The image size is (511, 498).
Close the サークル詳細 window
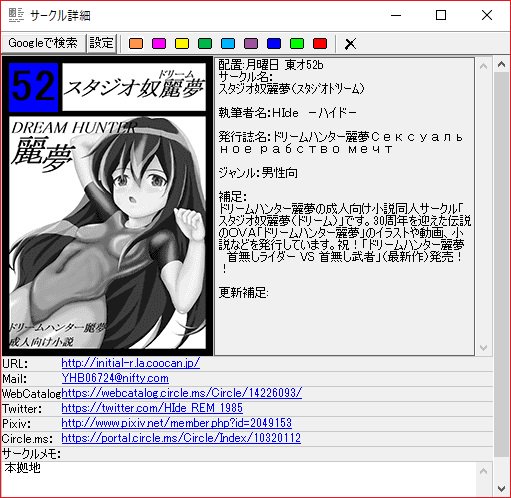click(x=487, y=15)
